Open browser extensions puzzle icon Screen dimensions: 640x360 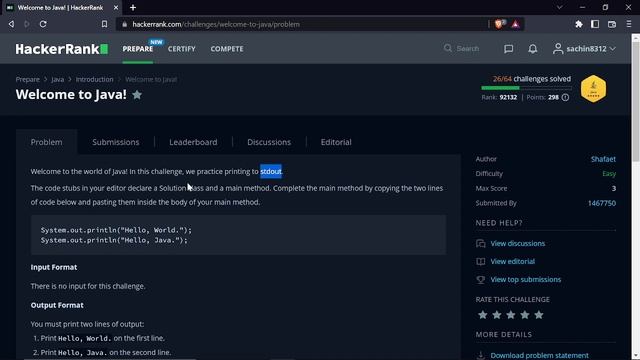point(579,24)
